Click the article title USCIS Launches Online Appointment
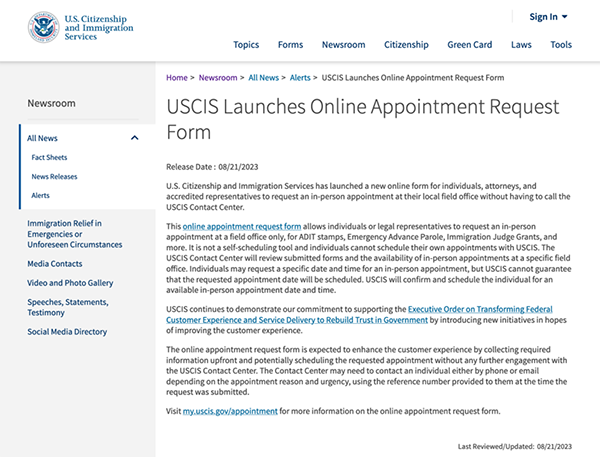This screenshot has height=457, width=600. 363,119
